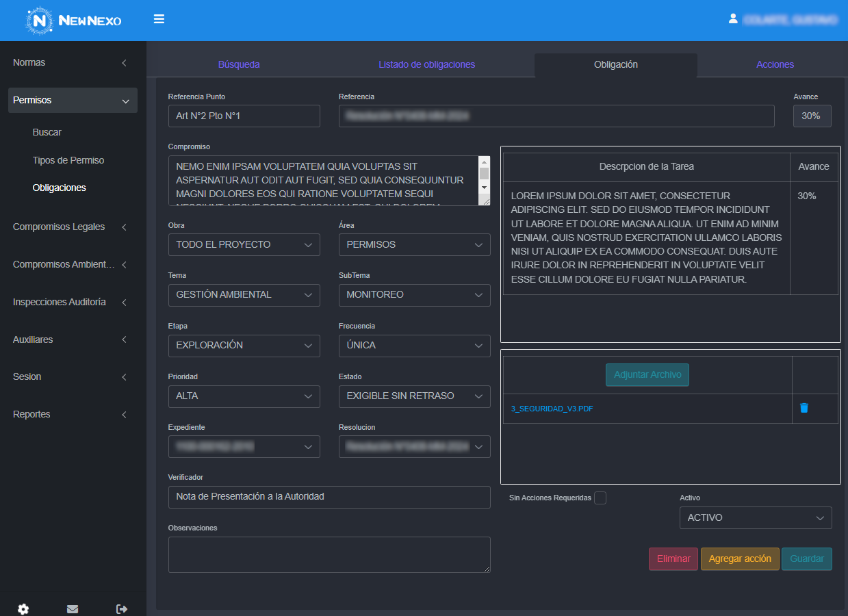848x616 pixels.
Task: Click the Guardar button
Action: [x=806, y=559]
